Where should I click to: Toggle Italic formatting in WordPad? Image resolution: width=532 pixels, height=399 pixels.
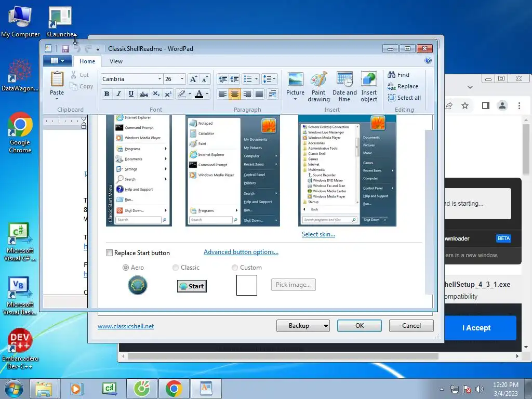pos(118,94)
